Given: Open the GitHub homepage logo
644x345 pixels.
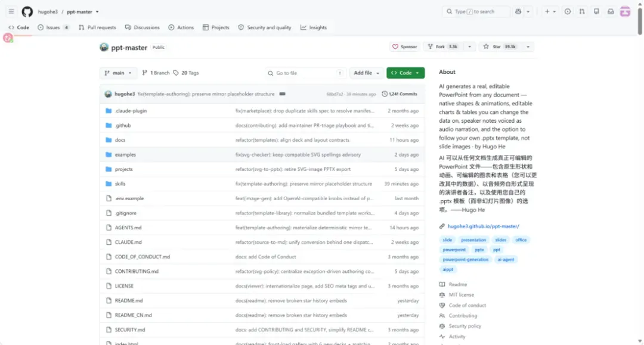Looking at the screenshot, I should pyautogui.click(x=27, y=11).
